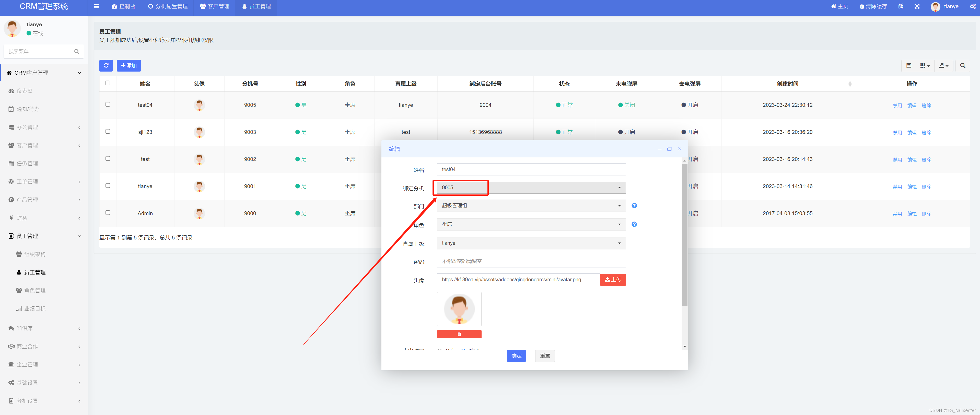Toggle the select-all header checkbox
The height and width of the screenshot is (415, 980).
coord(108,83)
